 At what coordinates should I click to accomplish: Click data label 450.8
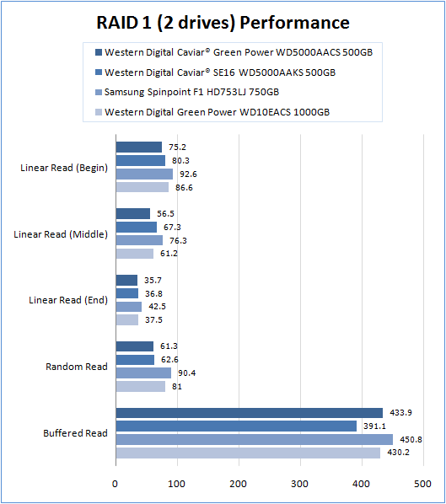(x=411, y=440)
